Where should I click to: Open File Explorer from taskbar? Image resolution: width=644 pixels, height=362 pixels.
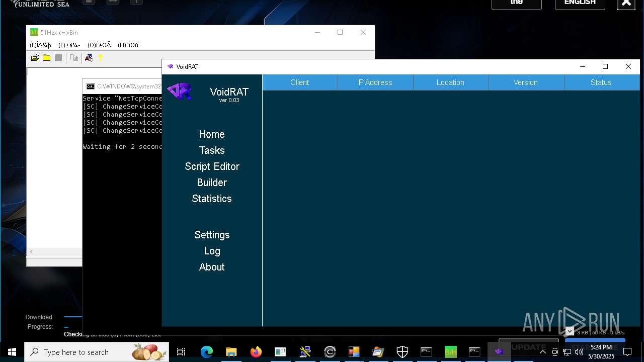231,352
